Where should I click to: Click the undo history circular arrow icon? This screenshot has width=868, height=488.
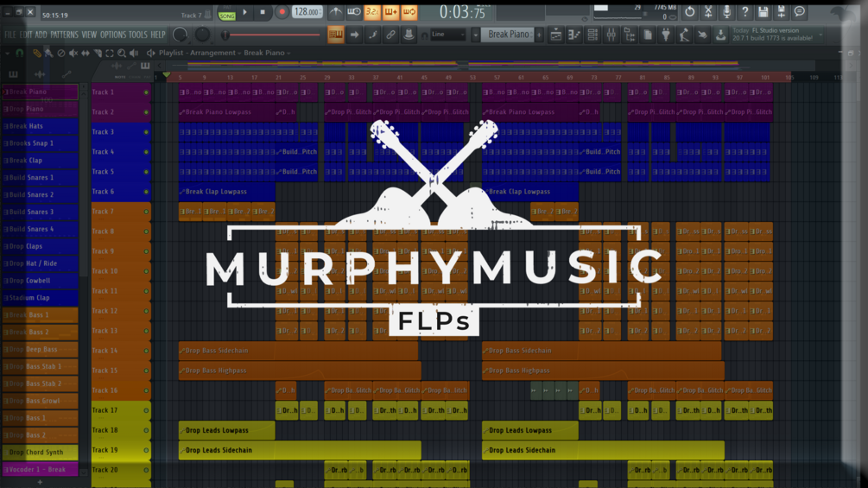pos(690,11)
